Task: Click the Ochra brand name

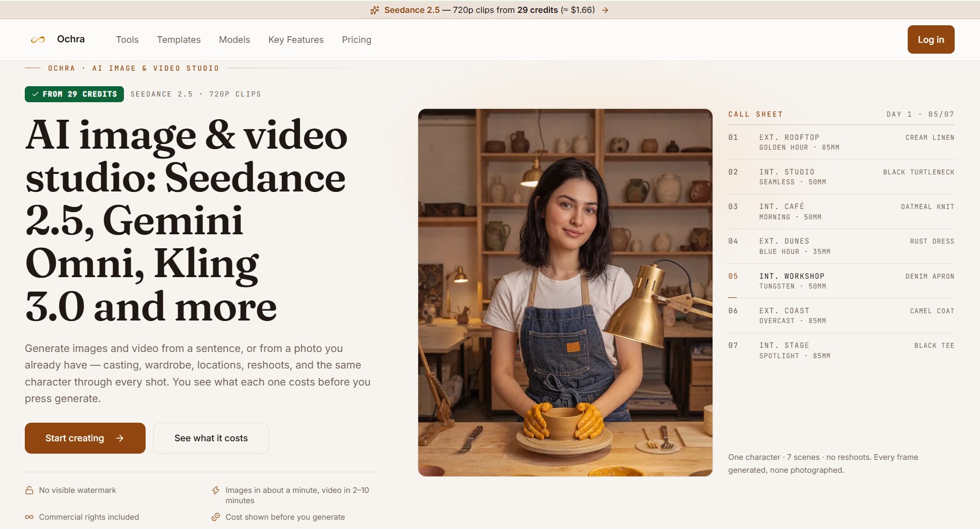Action: pyautogui.click(x=71, y=39)
